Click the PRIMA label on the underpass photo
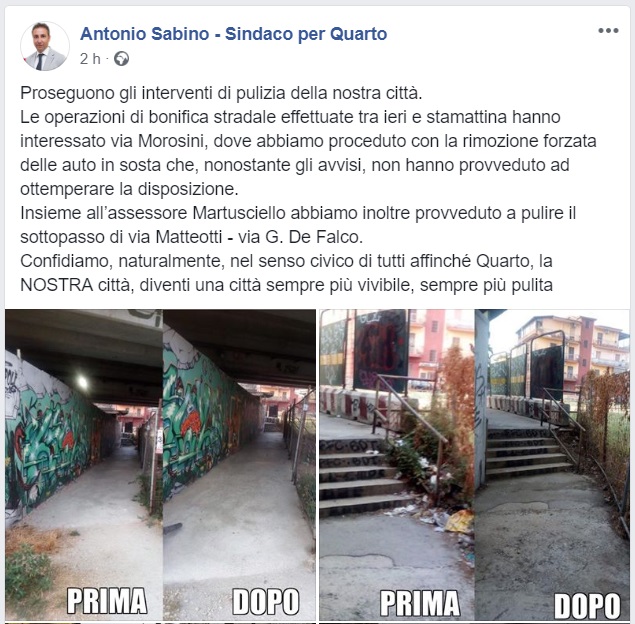 click(x=107, y=601)
